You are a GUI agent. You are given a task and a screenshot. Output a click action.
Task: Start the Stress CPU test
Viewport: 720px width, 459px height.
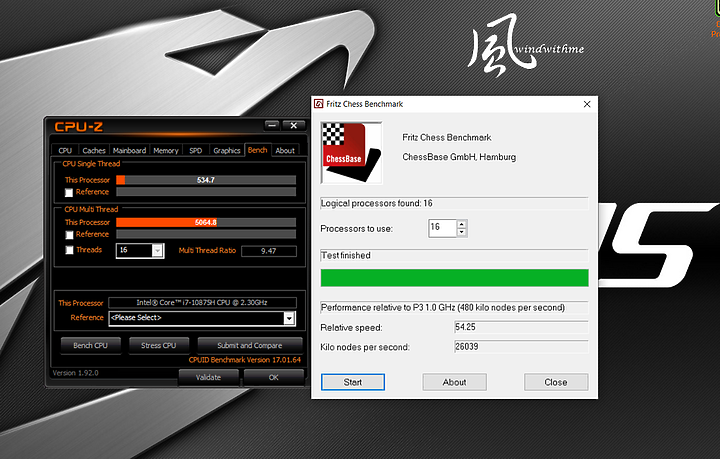coord(158,345)
